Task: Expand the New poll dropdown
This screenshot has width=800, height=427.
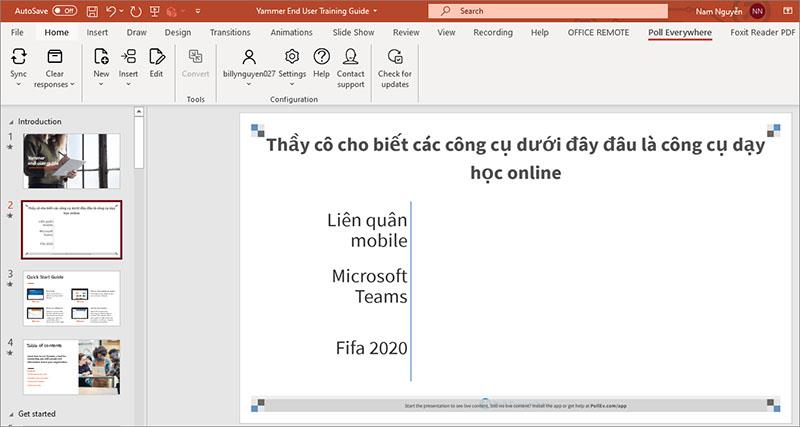Action: pyautogui.click(x=101, y=85)
